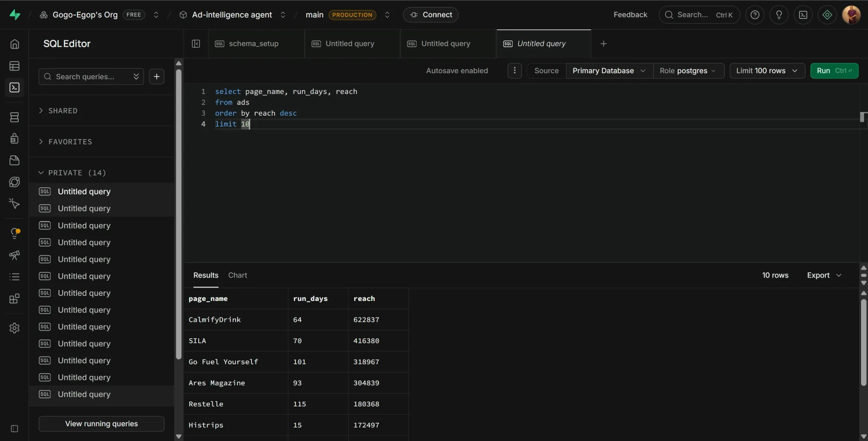The height and width of the screenshot is (441, 868).
Task: Open the project switcher next to Ad-intelligence agent
Action: pos(283,15)
